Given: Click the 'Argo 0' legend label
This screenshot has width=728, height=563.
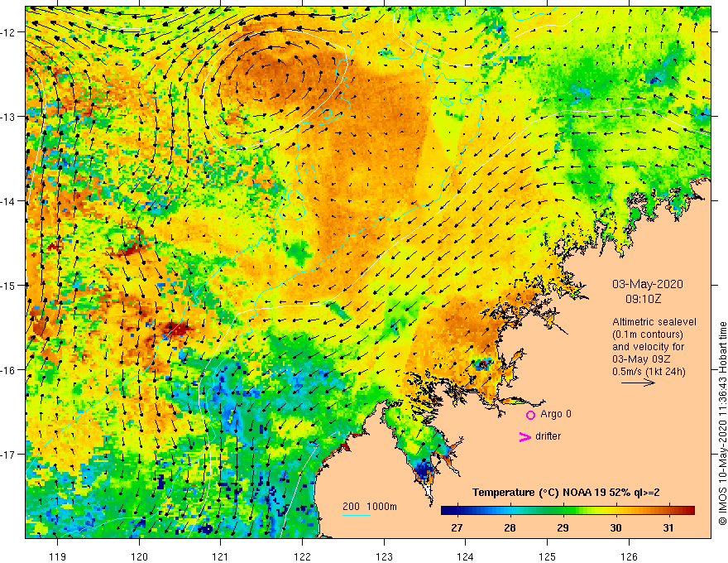Looking at the screenshot, I should click(556, 414).
